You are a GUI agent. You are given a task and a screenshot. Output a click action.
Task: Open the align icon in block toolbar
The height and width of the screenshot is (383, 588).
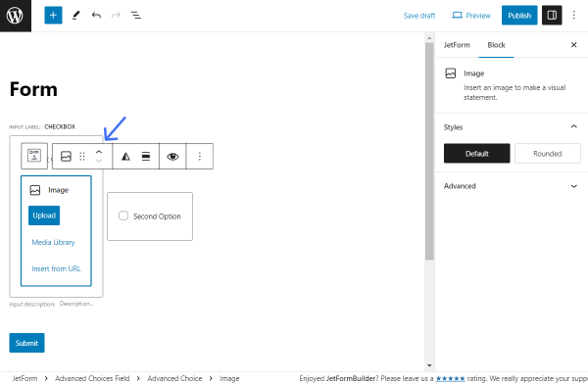[x=146, y=157]
